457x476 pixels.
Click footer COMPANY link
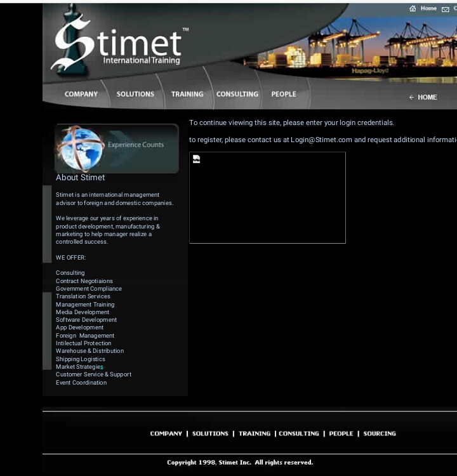[166, 433]
